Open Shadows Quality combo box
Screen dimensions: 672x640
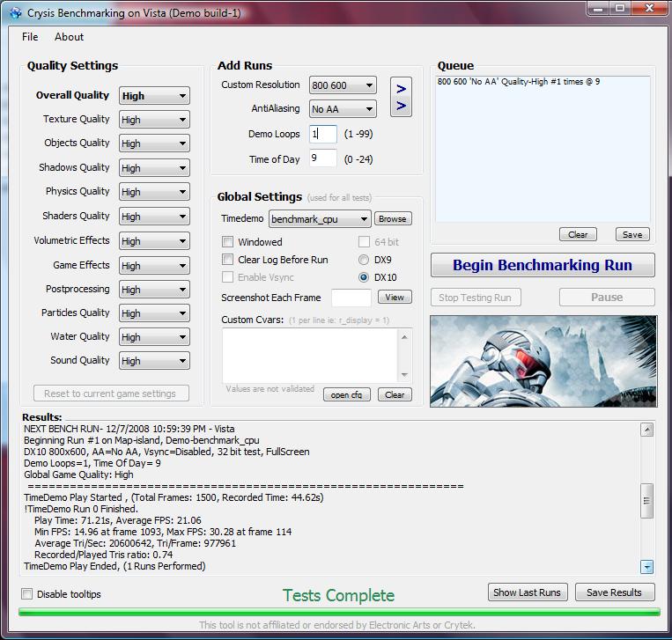pyautogui.click(x=154, y=168)
